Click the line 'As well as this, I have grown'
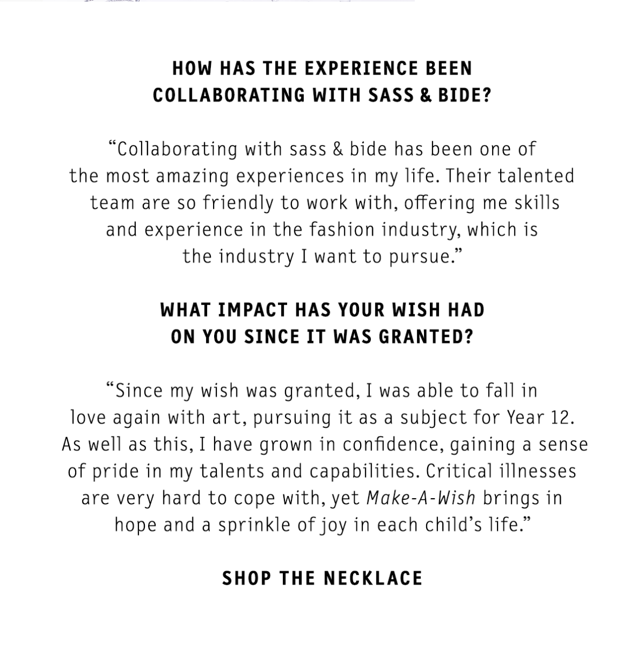The width and height of the screenshot is (644, 649). 324,444
